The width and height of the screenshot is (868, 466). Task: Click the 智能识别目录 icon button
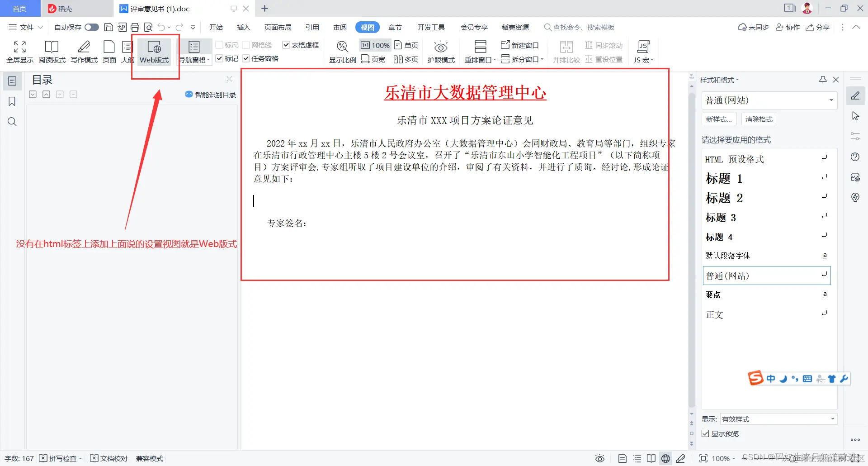coord(211,95)
